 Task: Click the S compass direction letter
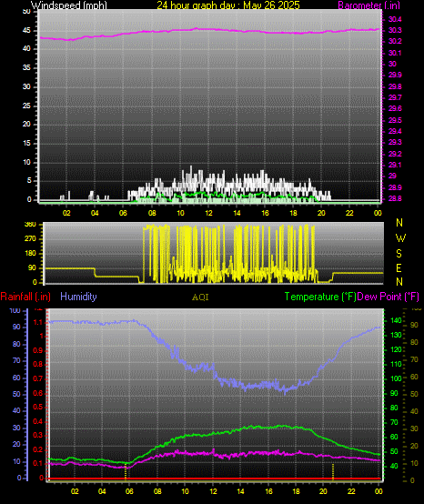tap(399, 254)
